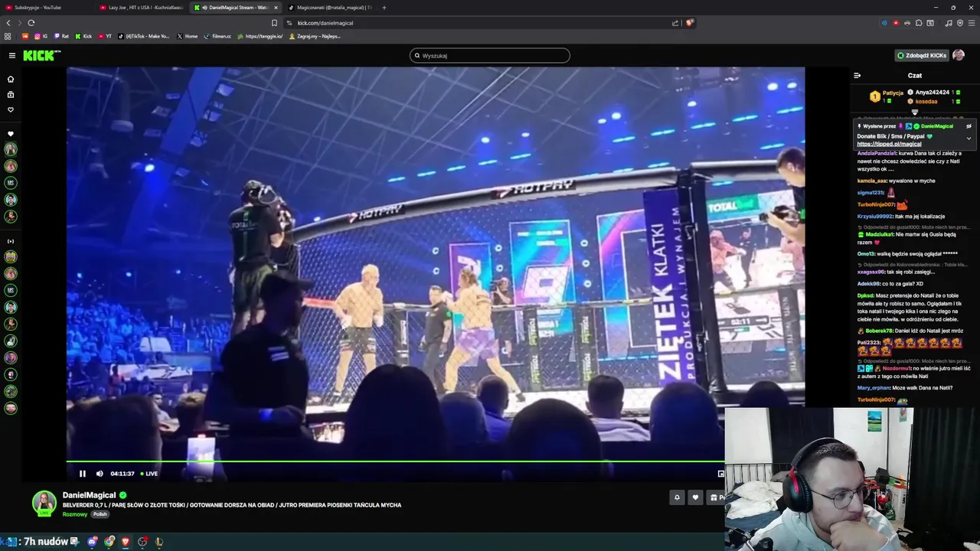Open the Brave VPN shield icon
The width and height of the screenshot is (980, 551).
point(960,23)
